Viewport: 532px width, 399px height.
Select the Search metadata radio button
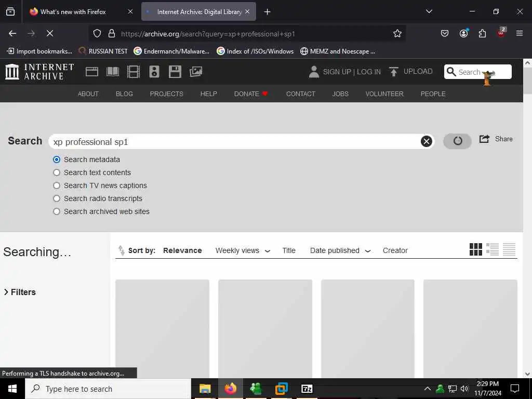point(57,159)
